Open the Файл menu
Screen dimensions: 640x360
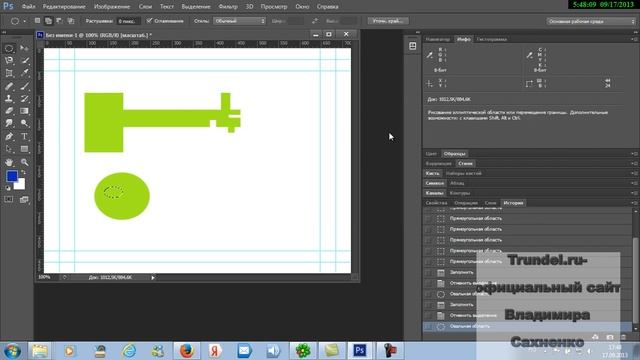[x=28, y=7]
